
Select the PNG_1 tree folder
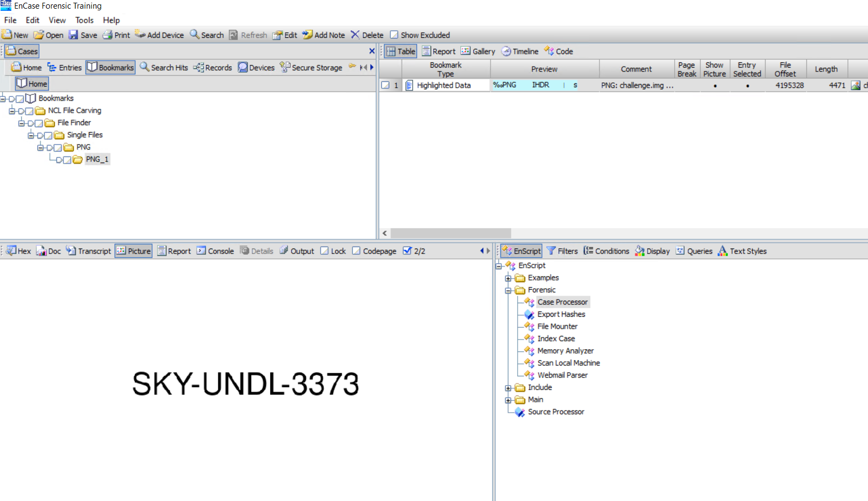tap(97, 159)
